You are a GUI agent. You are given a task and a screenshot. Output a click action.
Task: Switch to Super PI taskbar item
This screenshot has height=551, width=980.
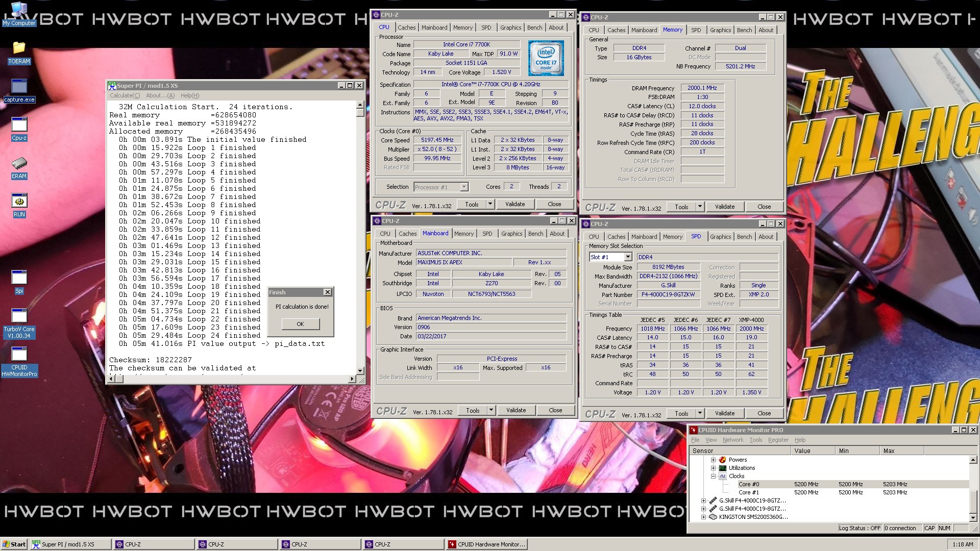click(x=70, y=544)
